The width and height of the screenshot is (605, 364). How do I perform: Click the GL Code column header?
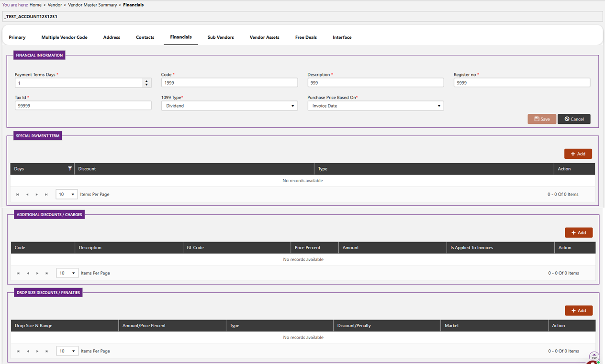236,248
